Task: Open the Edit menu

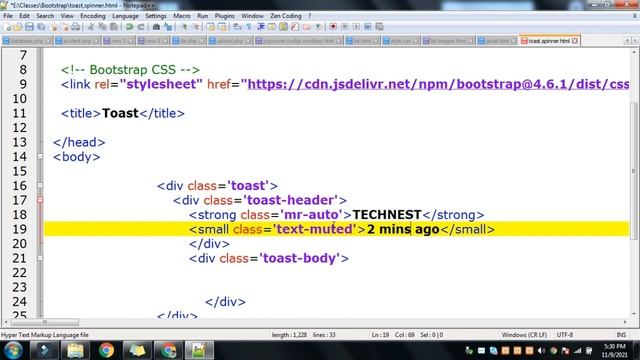Action: coord(24,16)
